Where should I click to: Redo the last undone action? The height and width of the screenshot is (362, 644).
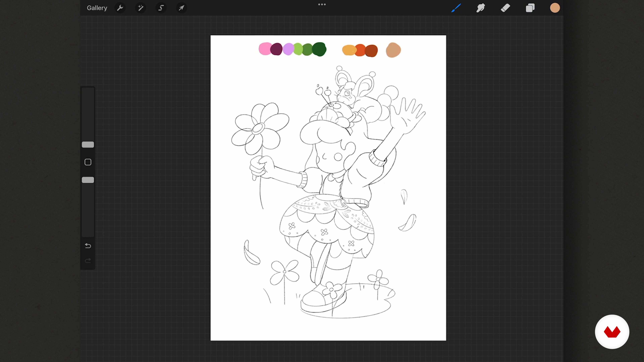(88, 261)
